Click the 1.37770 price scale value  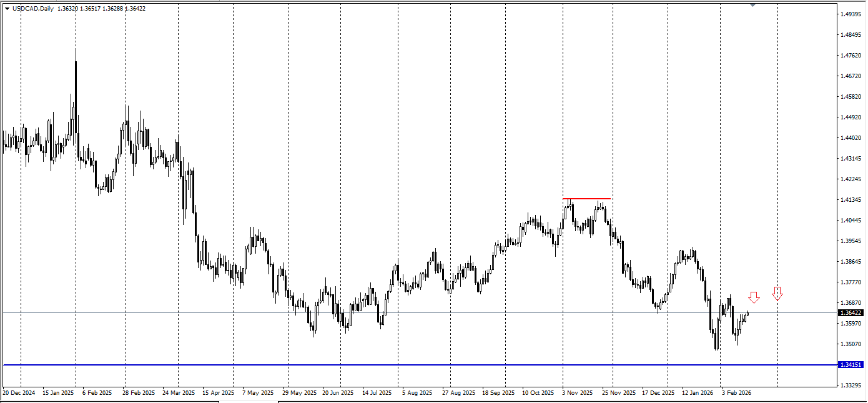(852, 282)
